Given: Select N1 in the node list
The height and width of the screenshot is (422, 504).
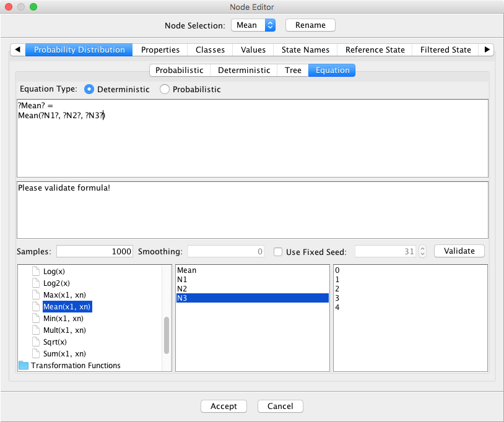Looking at the screenshot, I should 253,280.
